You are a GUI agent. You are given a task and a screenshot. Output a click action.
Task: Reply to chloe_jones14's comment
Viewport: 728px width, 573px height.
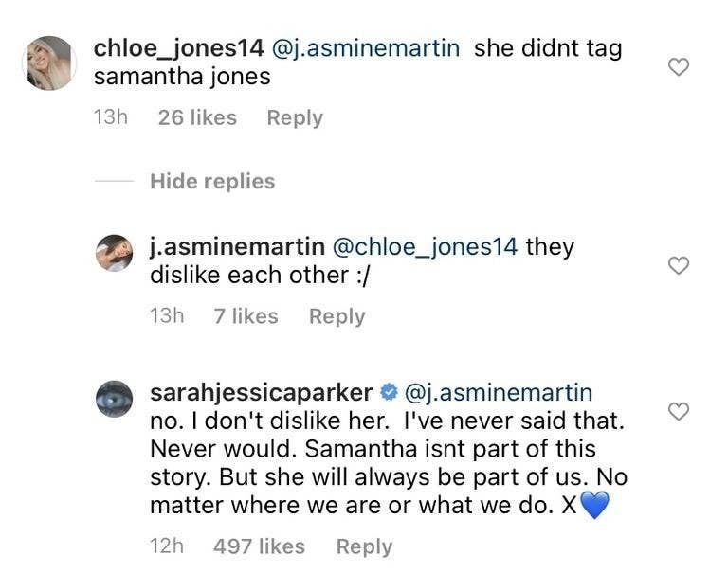(x=295, y=117)
